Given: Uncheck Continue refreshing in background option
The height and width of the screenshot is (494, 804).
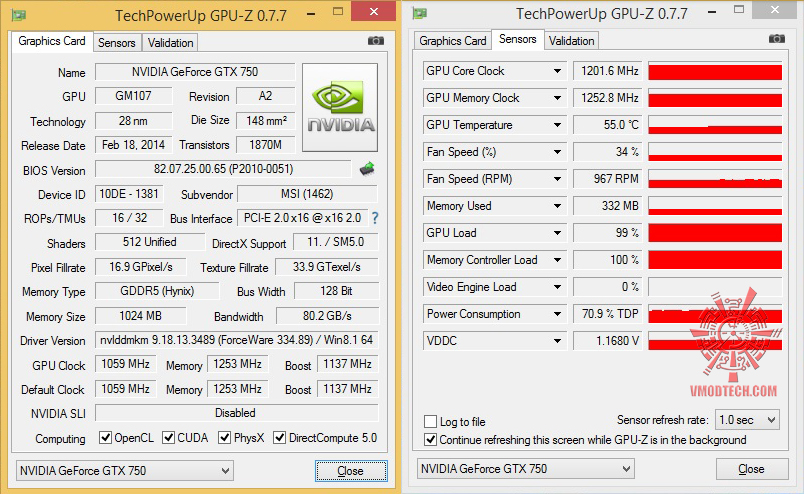Looking at the screenshot, I should [431, 440].
